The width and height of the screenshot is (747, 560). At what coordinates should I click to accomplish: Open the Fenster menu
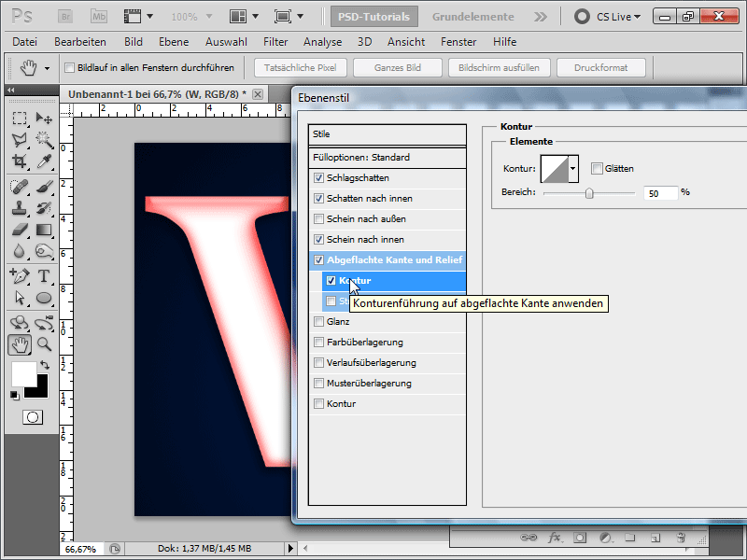pyautogui.click(x=458, y=42)
